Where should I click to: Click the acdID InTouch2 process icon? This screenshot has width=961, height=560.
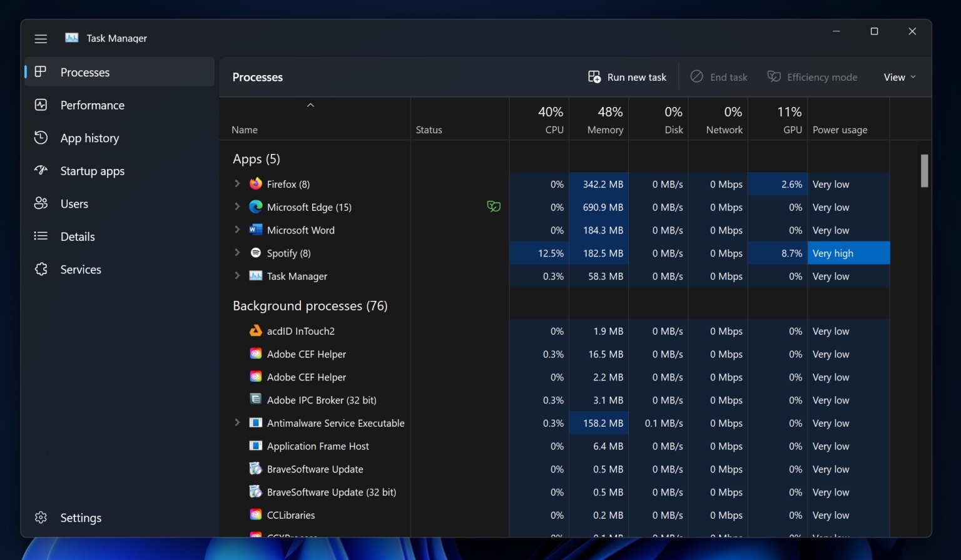coord(255,331)
